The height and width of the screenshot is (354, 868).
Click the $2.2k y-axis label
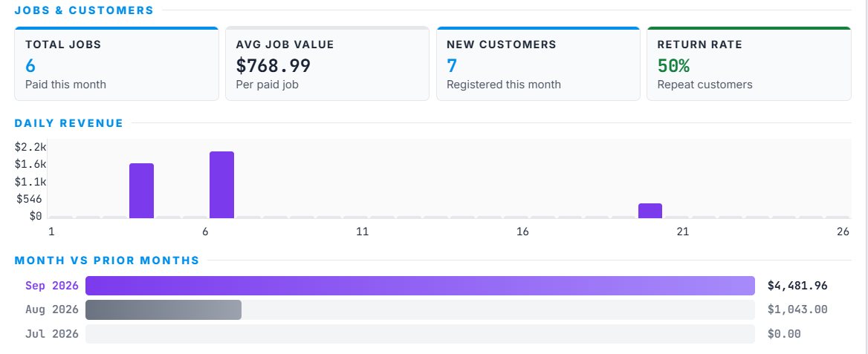31,147
